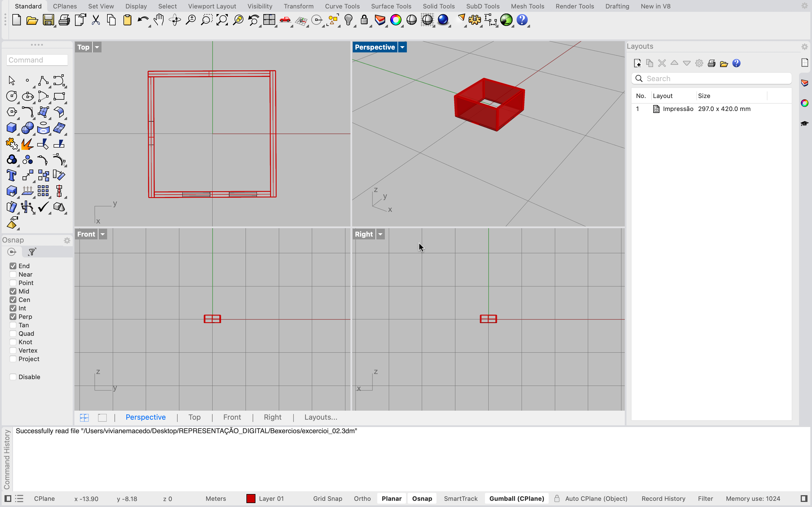Toggle the Disable osnap checkbox
This screenshot has height=507, width=812.
click(13, 377)
